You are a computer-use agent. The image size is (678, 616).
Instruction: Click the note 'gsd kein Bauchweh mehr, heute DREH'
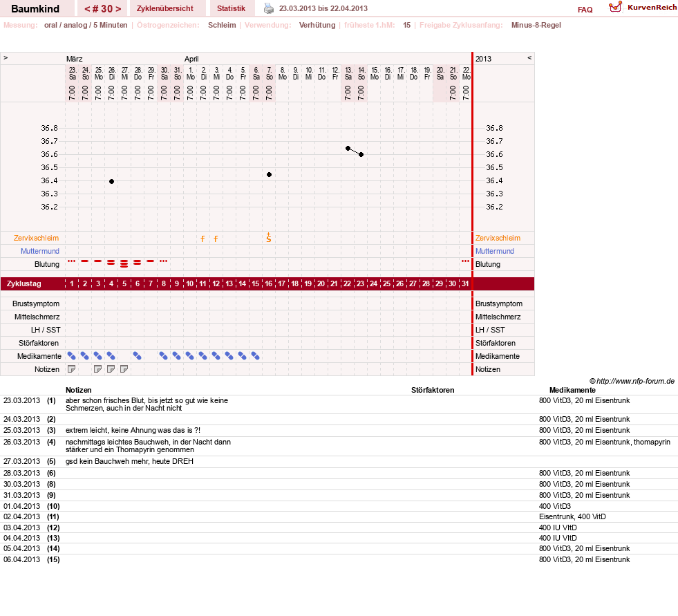click(129, 461)
